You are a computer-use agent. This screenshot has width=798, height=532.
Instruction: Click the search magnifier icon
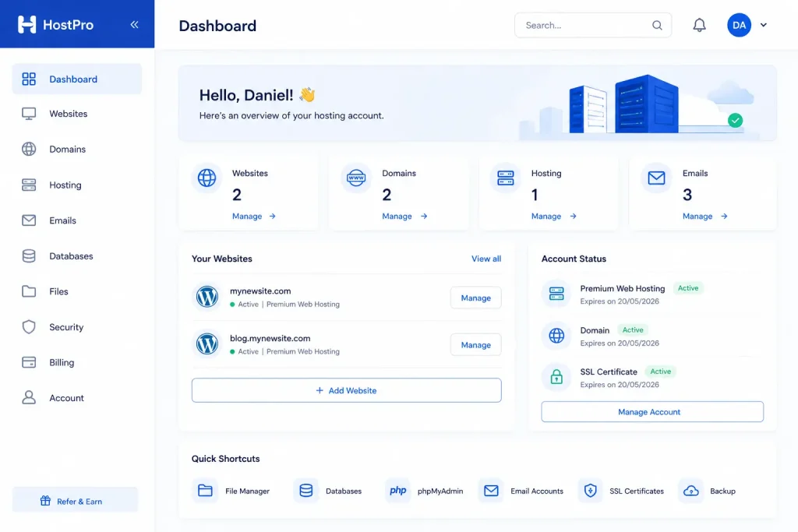coord(657,25)
